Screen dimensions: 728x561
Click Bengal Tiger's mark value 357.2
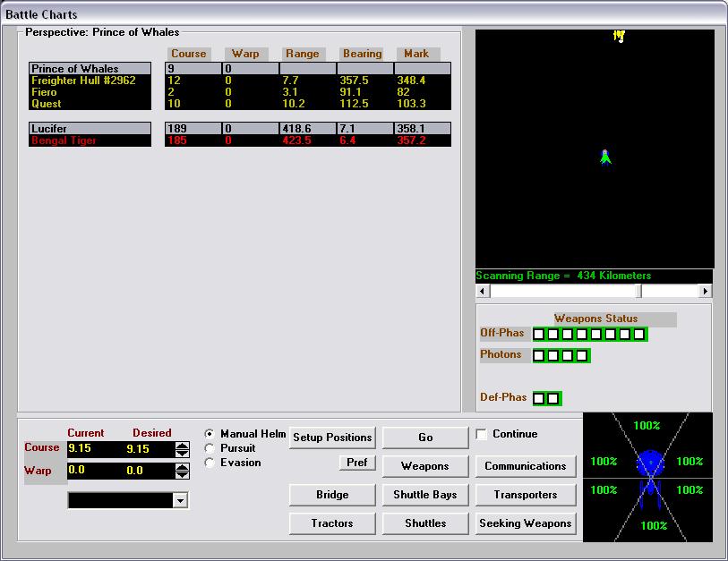(411, 140)
